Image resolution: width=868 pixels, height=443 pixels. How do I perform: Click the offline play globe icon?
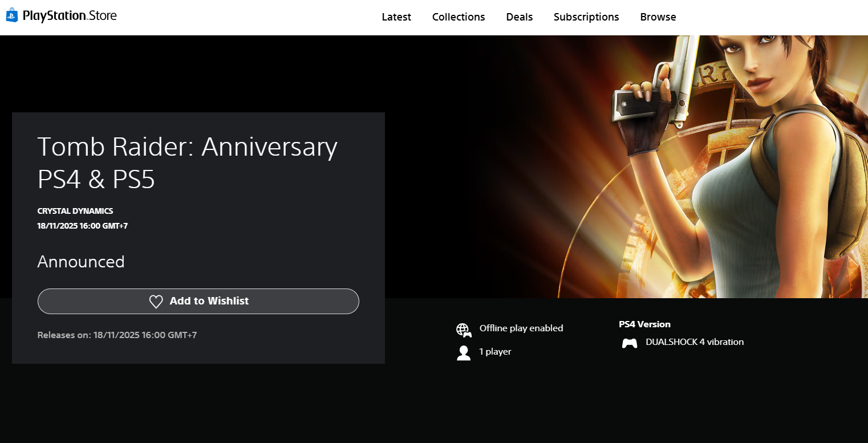(463, 330)
